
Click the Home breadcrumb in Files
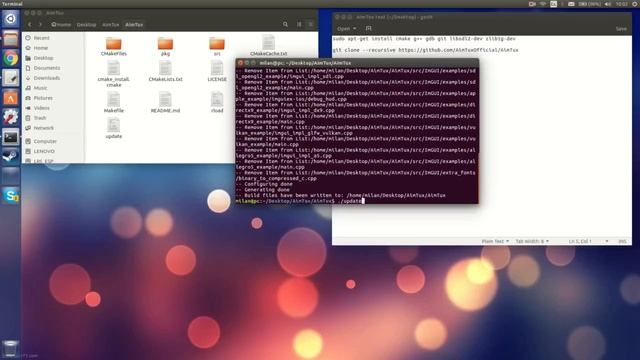61,24
